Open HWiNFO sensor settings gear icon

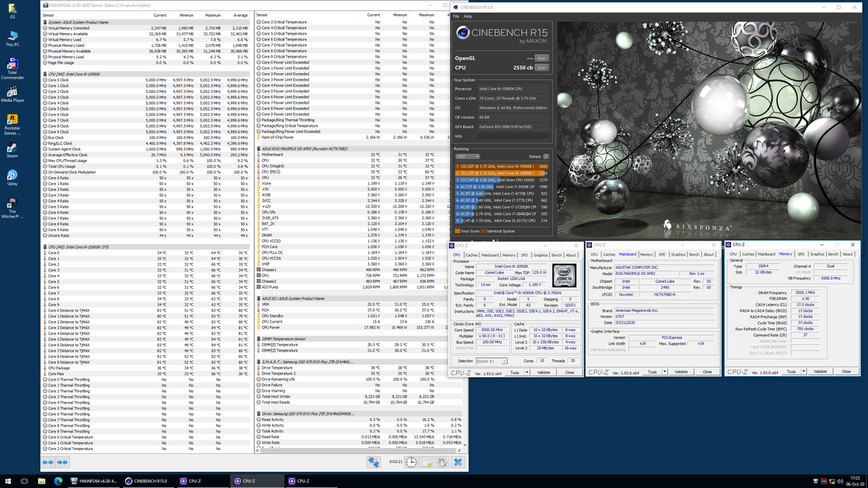click(442, 462)
